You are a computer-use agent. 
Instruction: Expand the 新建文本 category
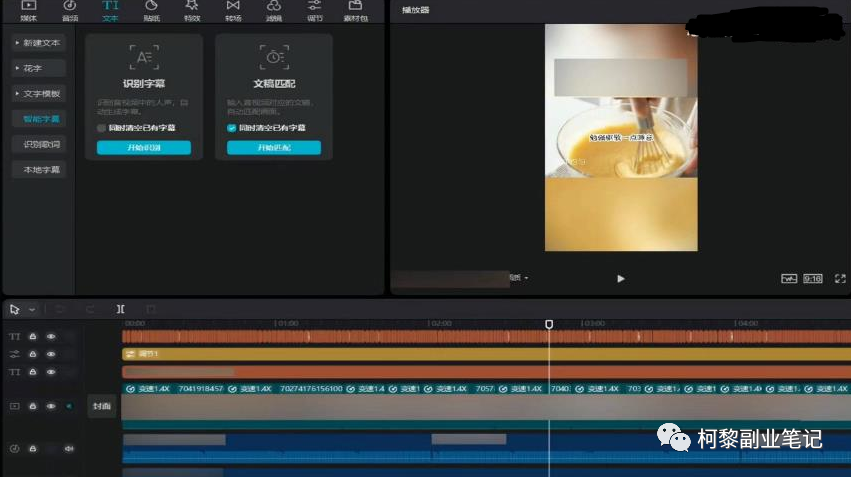tap(37, 43)
